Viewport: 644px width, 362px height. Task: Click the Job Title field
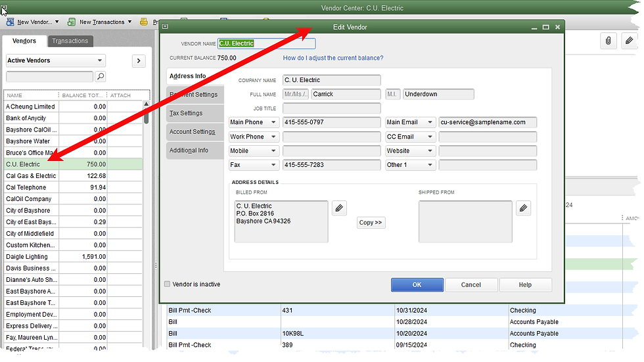(x=331, y=108)
